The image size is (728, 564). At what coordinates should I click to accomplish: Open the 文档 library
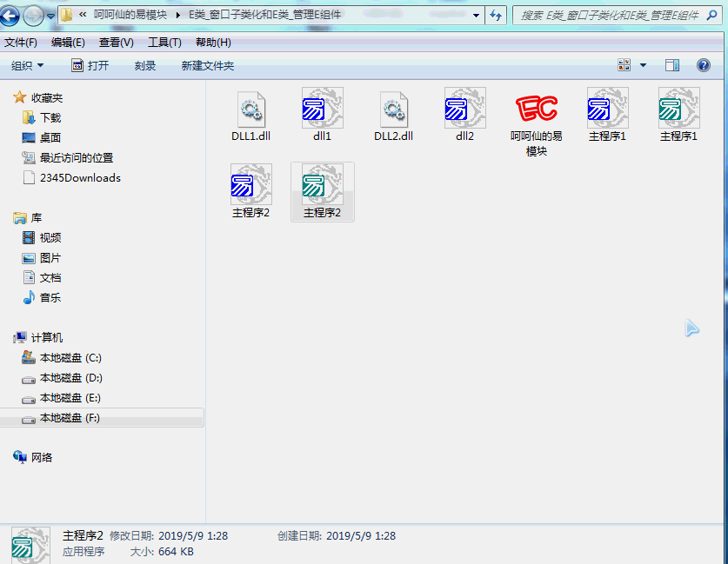[x=50, y=278]
